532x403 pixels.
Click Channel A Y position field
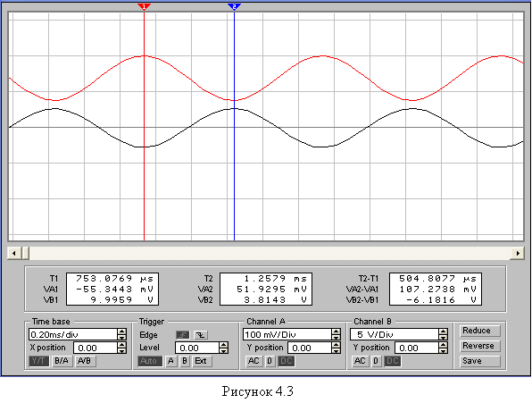(310, 348)
